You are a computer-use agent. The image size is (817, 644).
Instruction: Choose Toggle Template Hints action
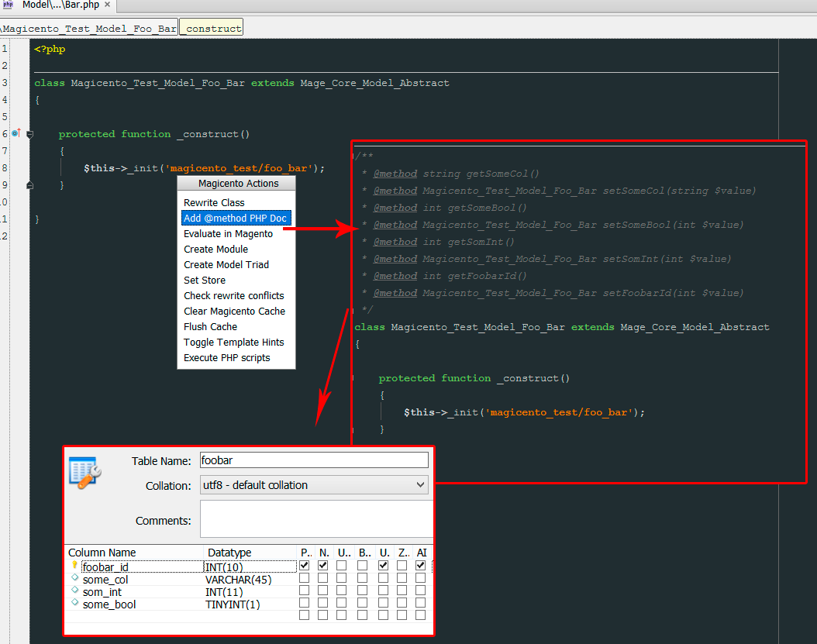tap(236, 343)
